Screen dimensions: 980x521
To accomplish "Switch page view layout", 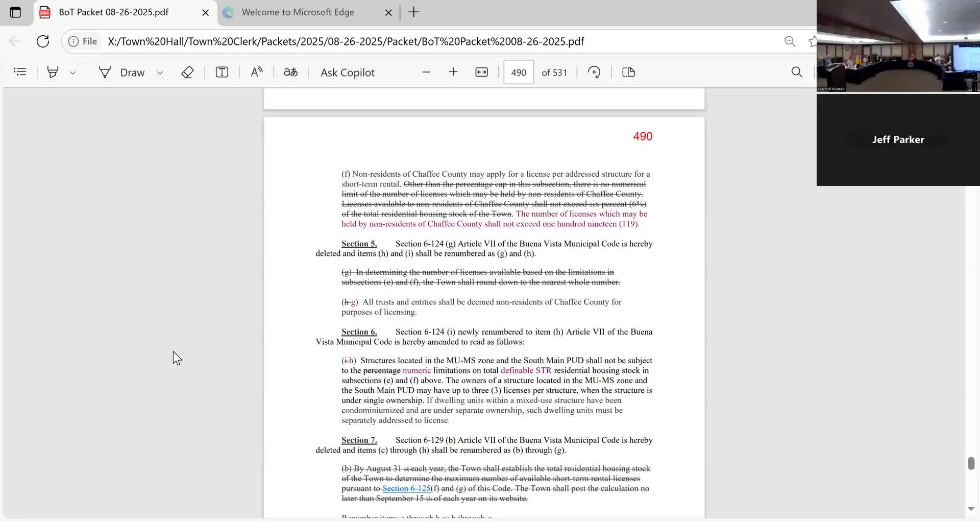I will [x=628, y=72].
